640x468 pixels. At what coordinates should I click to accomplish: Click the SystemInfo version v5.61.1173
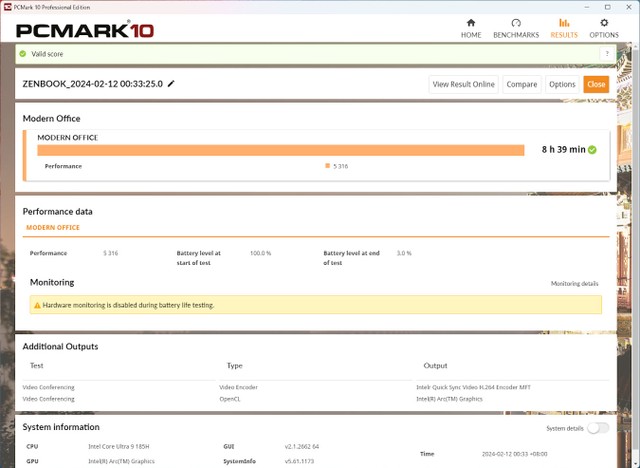(299, 461)
